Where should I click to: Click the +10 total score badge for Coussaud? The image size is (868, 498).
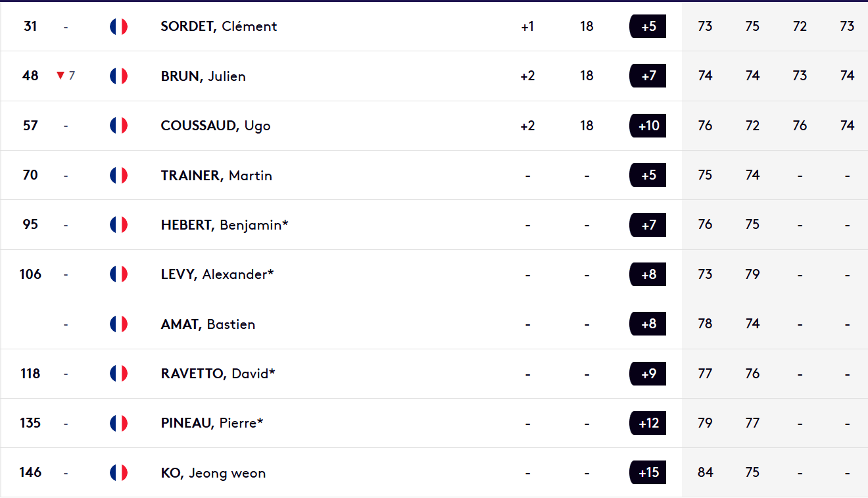[648, 126]
